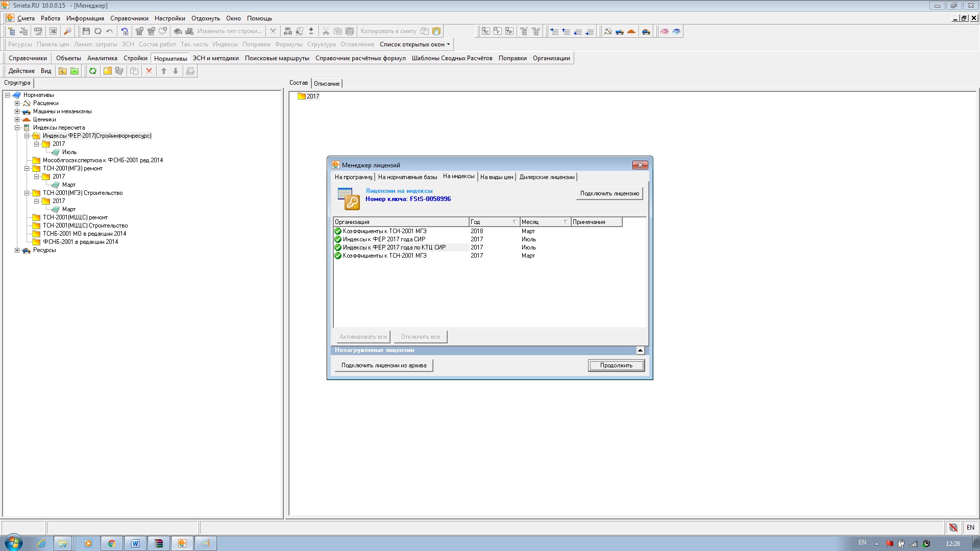Click the Продолжить button

[x=616, y=365]
